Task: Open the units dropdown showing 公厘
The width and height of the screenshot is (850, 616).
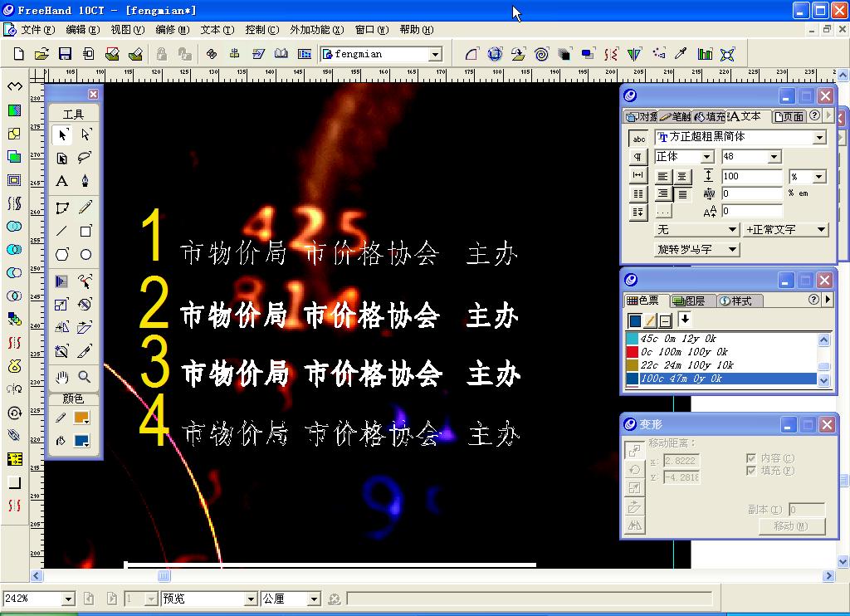Action: tap(315, 599)
